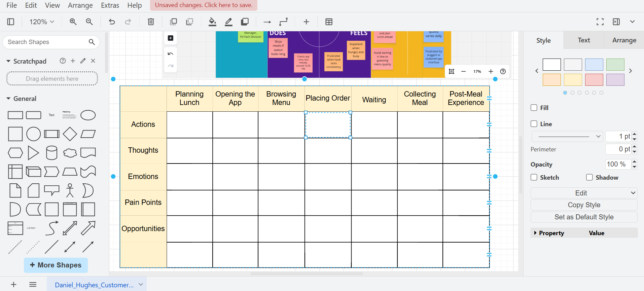Open the 120% zoom dropdown
Screen dimensions: 644x291
[42, 22]
